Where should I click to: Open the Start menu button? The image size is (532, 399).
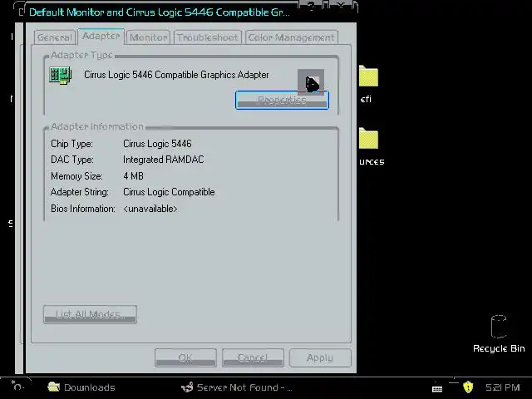tap(17, 386)
